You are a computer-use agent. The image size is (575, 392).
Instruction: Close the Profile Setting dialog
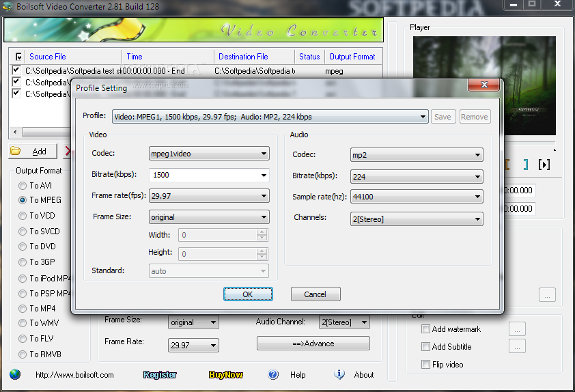point(484,85)
